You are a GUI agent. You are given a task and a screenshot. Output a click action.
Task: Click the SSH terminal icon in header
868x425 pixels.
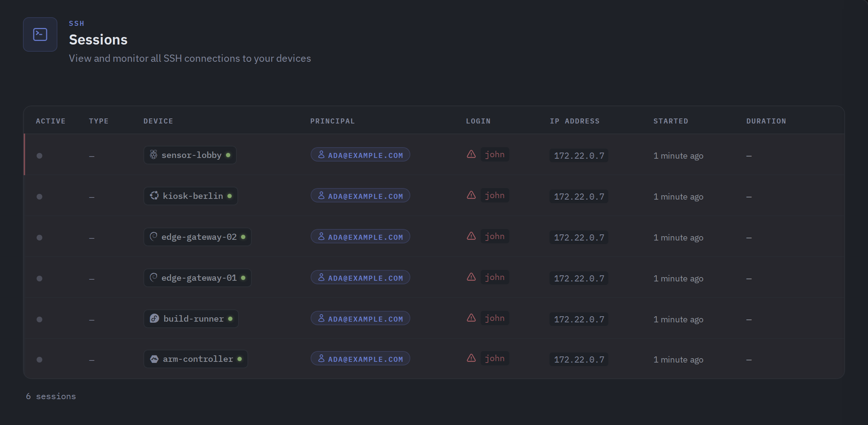tap(40, 34)
